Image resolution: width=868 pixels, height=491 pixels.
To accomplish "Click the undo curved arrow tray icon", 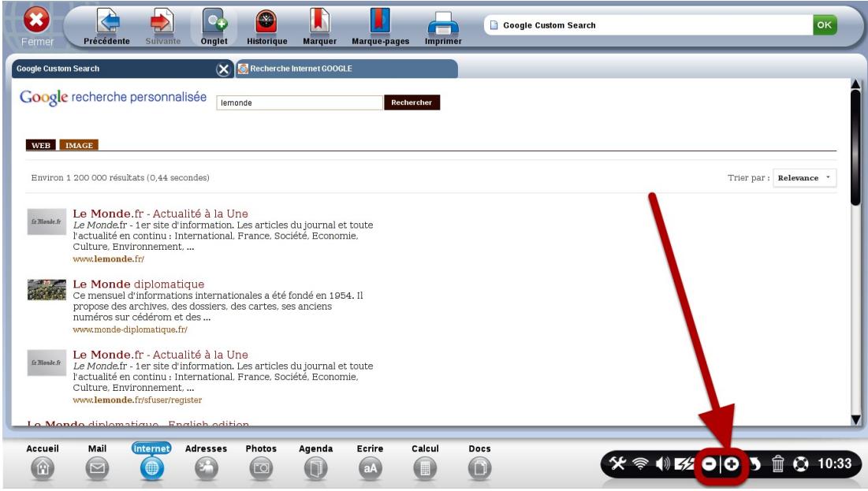I will (x=755, y=464).
